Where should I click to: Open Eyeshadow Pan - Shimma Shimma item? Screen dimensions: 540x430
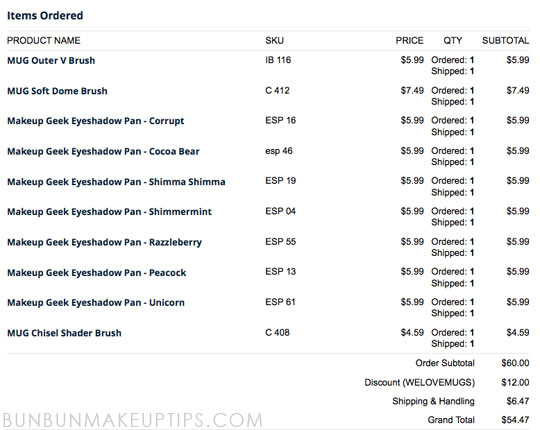pos(116,182)
